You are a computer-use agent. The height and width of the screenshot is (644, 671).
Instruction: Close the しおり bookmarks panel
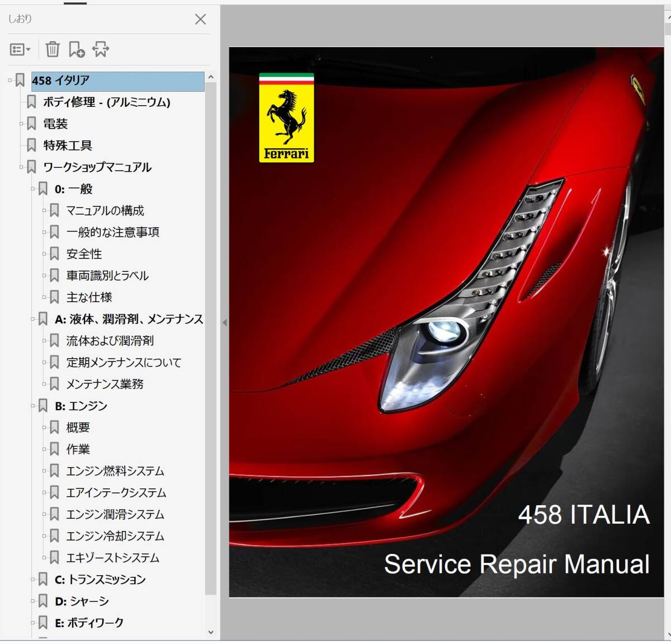pyautogui.click(x=200, y=19)
